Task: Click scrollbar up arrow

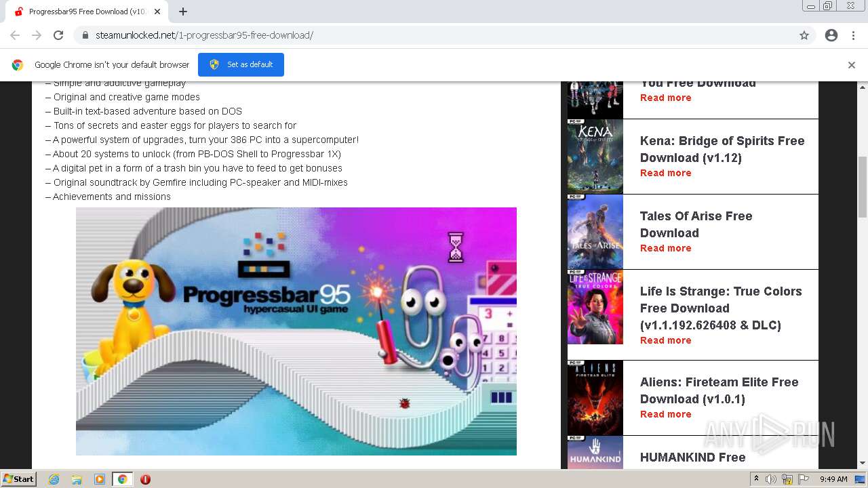Action: coord(863,87)
